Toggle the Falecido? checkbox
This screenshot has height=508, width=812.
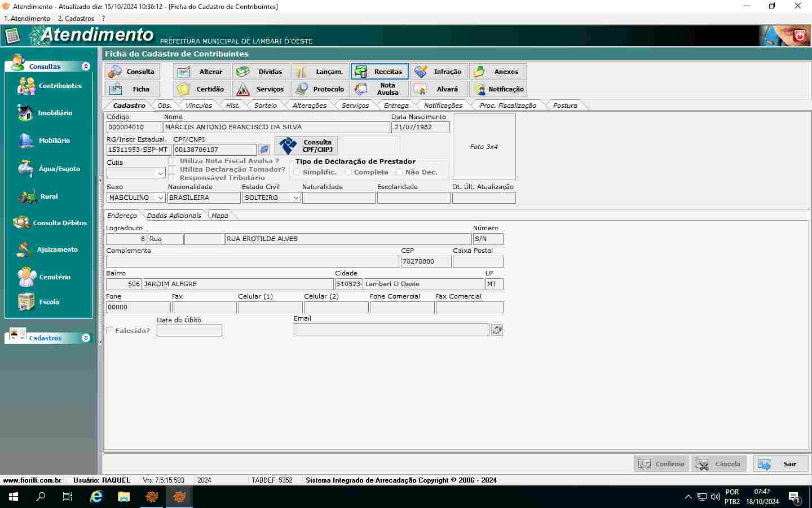110,331
